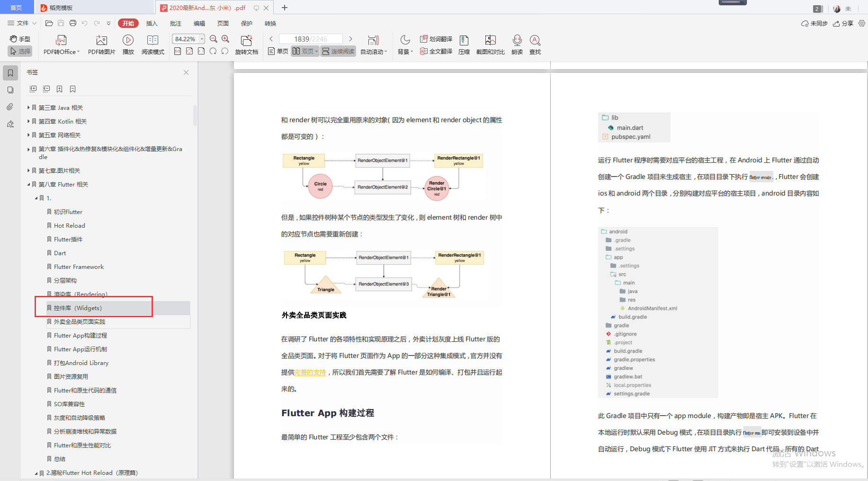This screenshot has height=481, width=868.
Task: Open bookmark panel sidebar icon
Action: (x=10, y=73)
